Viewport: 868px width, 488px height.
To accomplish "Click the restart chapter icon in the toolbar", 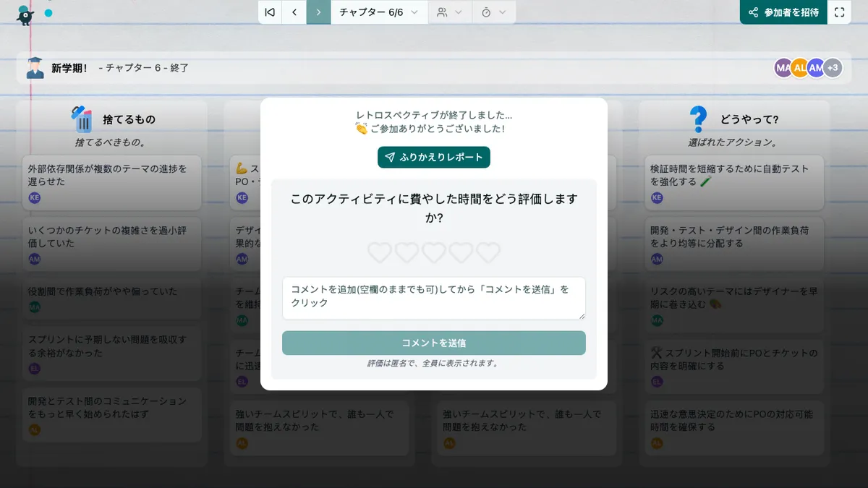I will pyautogui.click(x=269, y=12).
